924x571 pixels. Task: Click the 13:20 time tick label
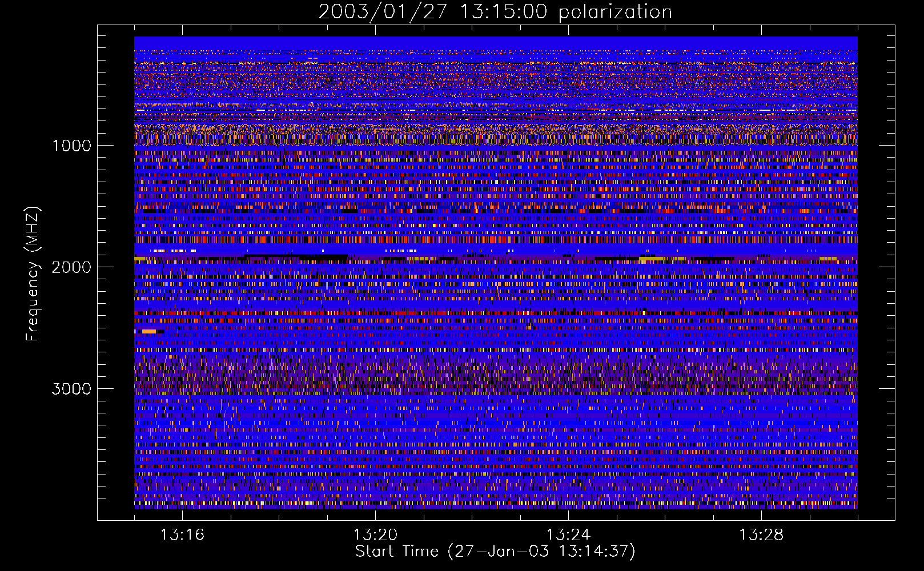pos(375,535)
